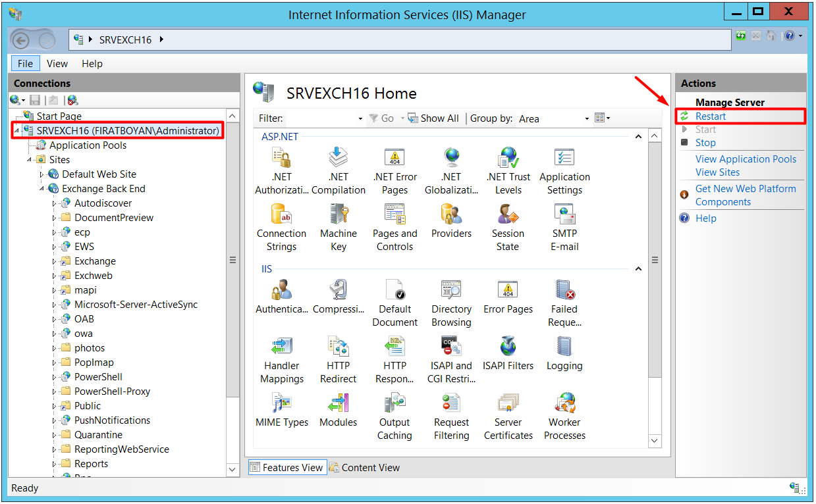This screenshot has width=816, height=504.
Task: Switch to Content View tab
Action: coord(364,467)
